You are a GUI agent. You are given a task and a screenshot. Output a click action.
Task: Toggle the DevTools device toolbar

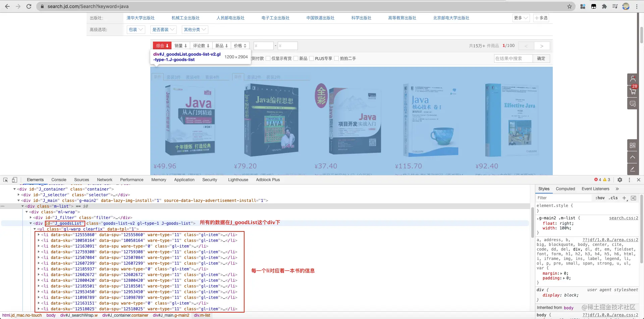tap(14, 180)
